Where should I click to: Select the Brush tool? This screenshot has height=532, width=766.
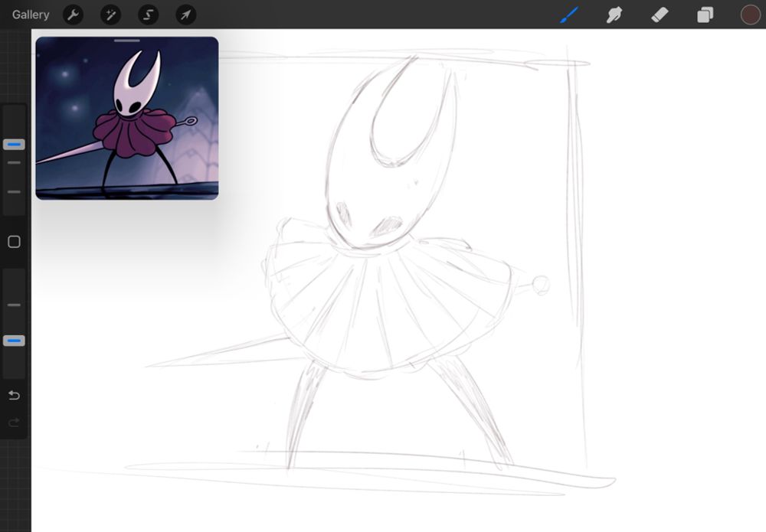click(x=569, y=15)
